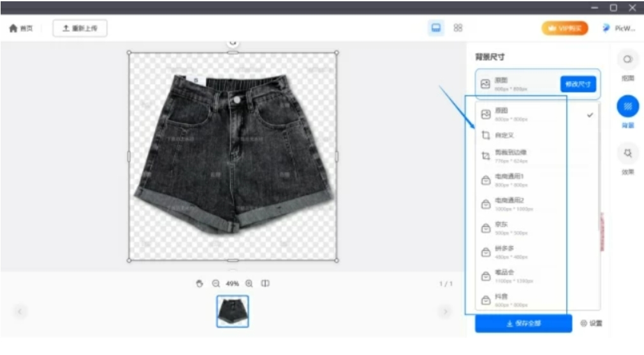
Task: Click the shorts image on canvas
Action: (x=234, y=154)
